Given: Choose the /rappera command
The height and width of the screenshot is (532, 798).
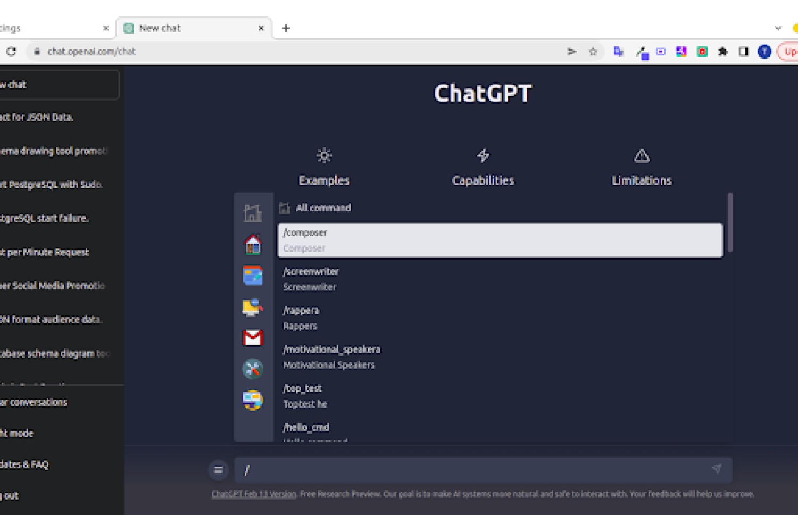Looking at the screenshot, I should [x=500, y=318].
